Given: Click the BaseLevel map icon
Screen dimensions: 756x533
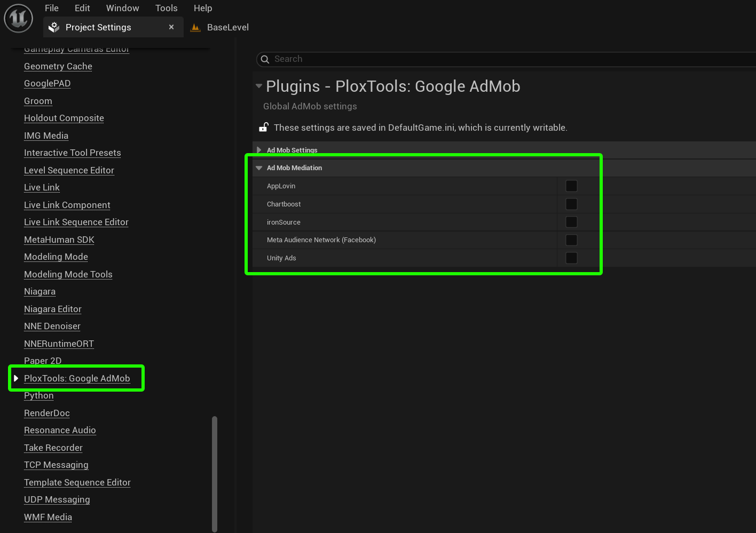Looking at the screenshot, I should (x=196, y=27).
